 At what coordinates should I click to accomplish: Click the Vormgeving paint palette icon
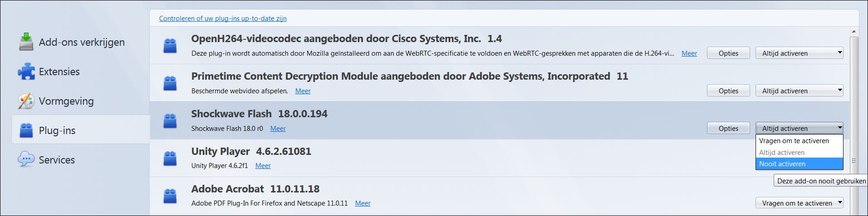(x=26, y=101)
